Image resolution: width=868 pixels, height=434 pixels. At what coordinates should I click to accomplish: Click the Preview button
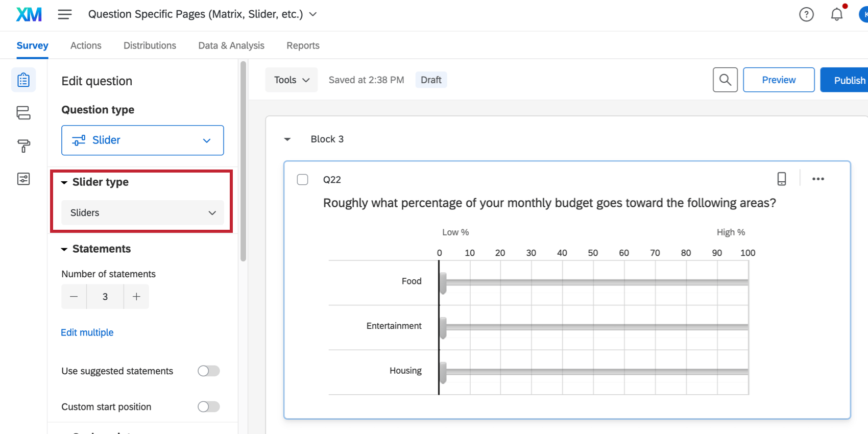[x=778, y=80]
